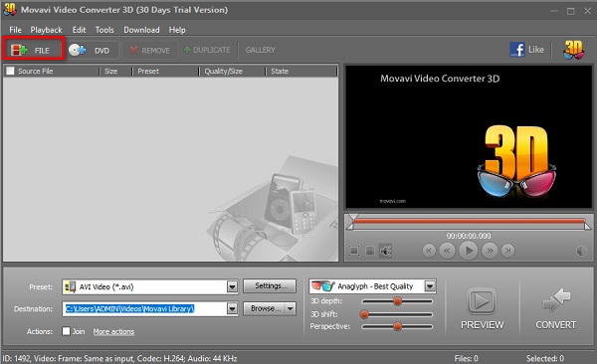This screenshot has width=597, height=364.
Task: Click the play button in the player
Action: click(x=469, y=251)
